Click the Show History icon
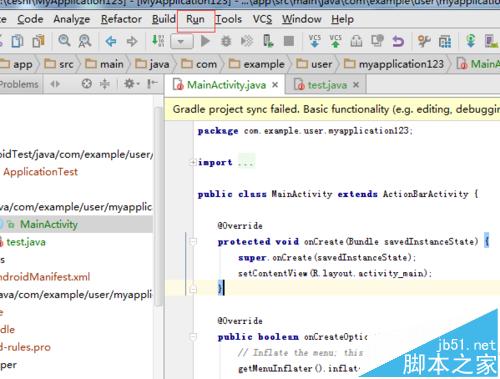This screenshot has height=379, width=500. pyautogui.click(x=377, y=41)
